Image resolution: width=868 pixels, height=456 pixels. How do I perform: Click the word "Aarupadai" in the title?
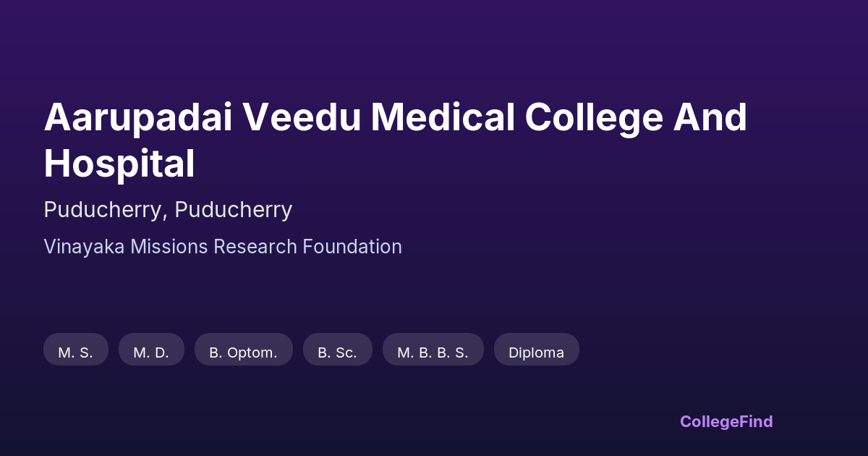(138, 117)
